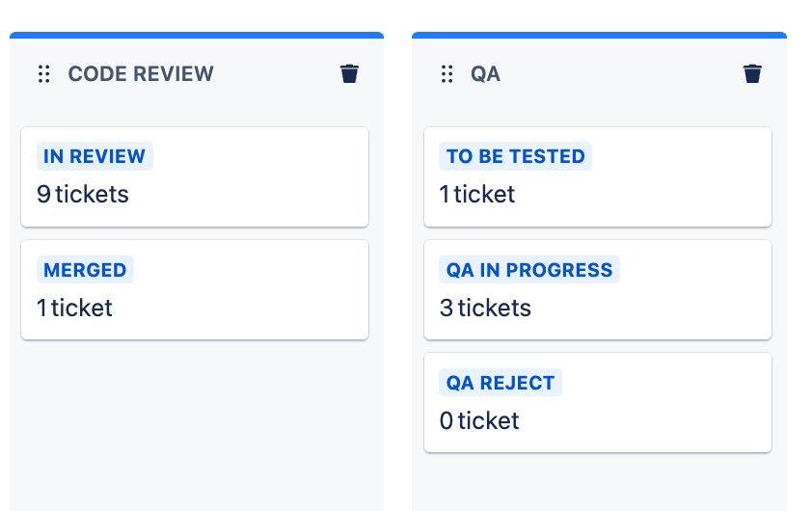
Task: Delete the Code Review column
Action: pyautogui.click(x=350, y=74)
